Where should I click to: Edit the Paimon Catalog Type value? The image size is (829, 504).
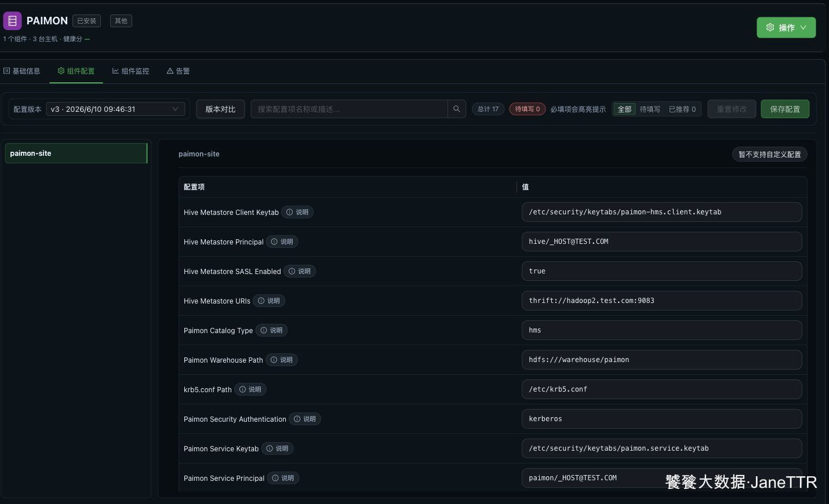click(x=661, y=330)
